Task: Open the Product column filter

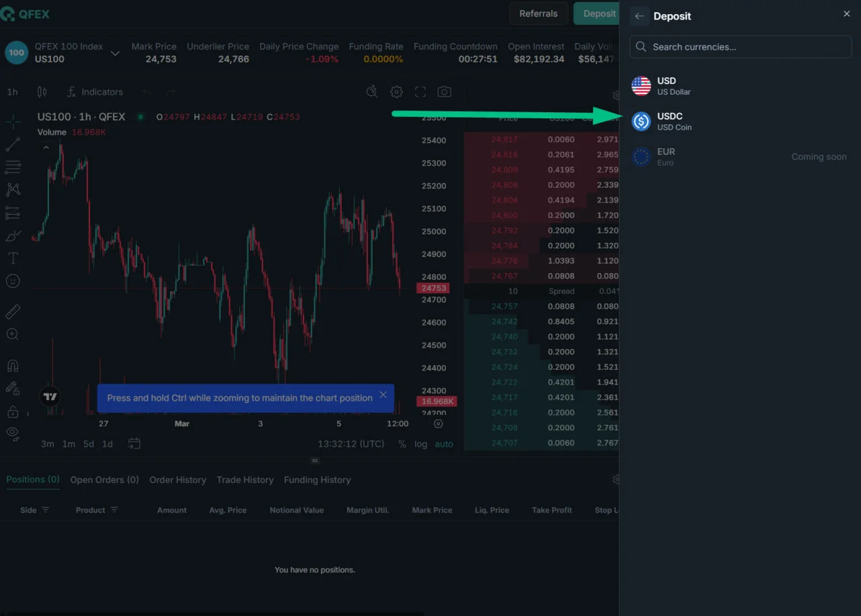Action: tap(114, 510)
